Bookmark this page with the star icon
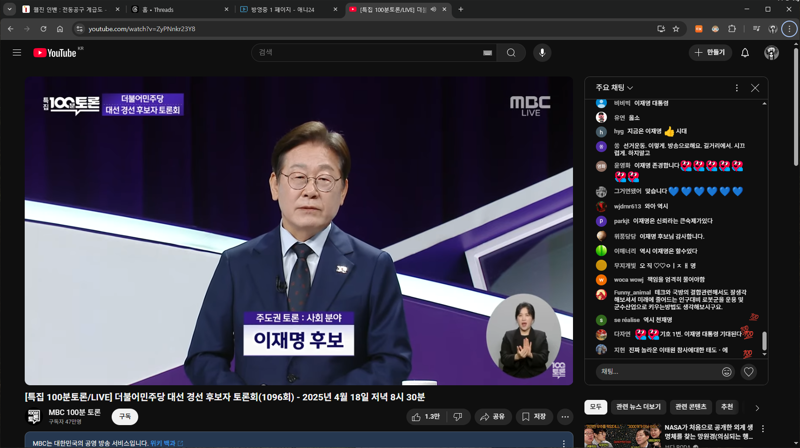The height and width of the screenshot is (448, 800). point(676,29)
